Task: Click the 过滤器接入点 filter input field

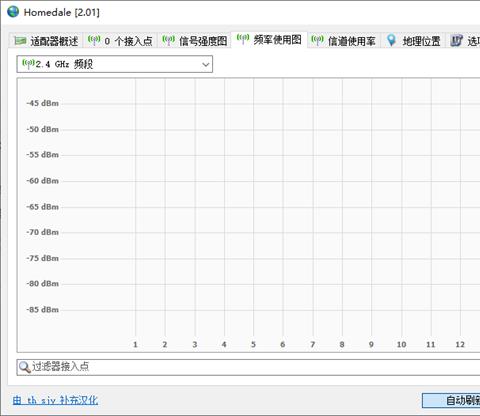Action: coord(249,367)
